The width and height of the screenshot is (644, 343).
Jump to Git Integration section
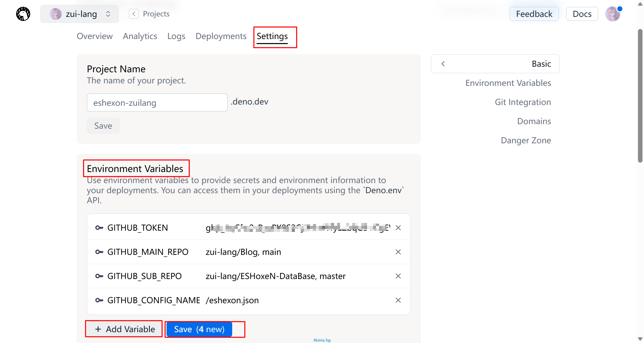(x=523, y=102)
